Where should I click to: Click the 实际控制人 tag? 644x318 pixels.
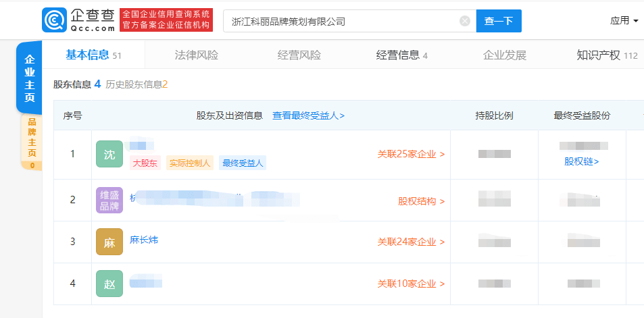pos(190,163)
